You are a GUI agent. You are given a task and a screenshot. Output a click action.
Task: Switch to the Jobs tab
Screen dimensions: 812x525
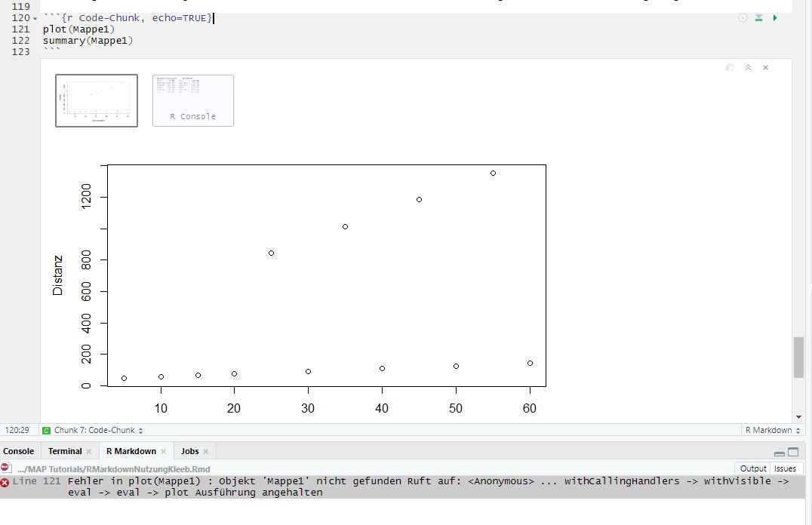[x=189, y=451]
